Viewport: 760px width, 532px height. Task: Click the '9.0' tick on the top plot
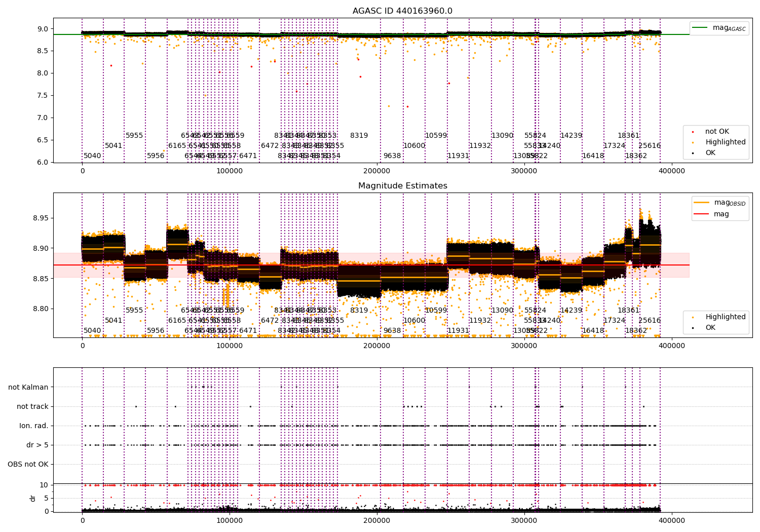point(43,29)
